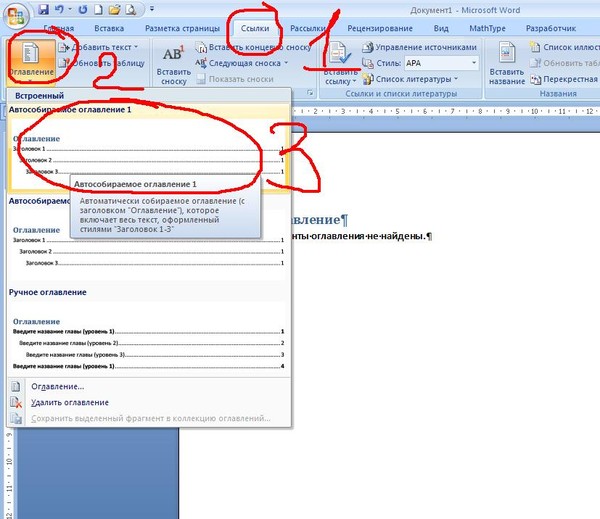
Task: Select the Ссылки tab
Action: tap(255, 28)
